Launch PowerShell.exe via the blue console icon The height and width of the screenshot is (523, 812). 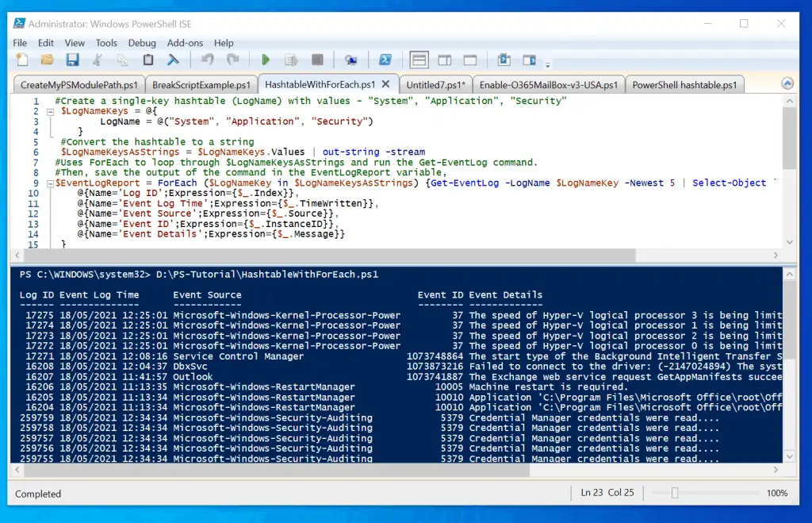[385, 60]
